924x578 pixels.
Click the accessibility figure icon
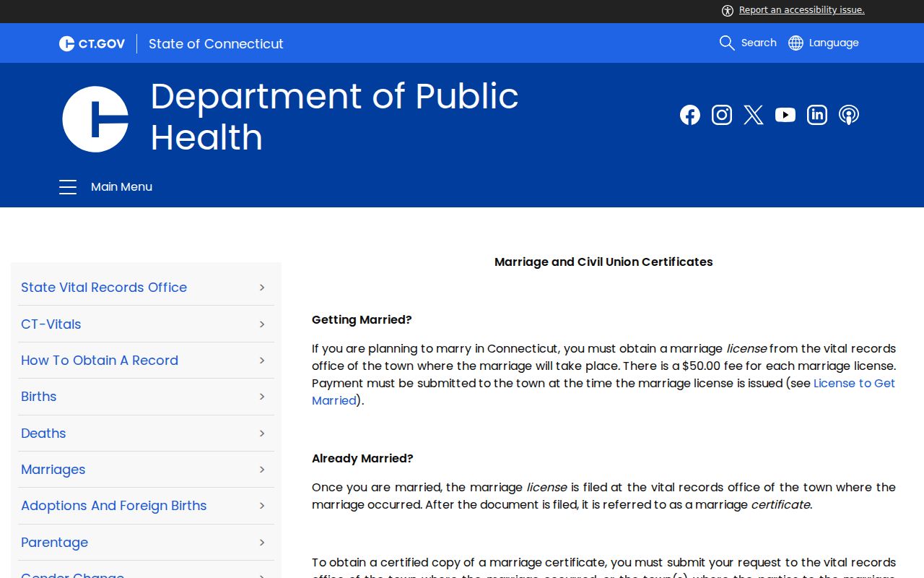[728, 10]
